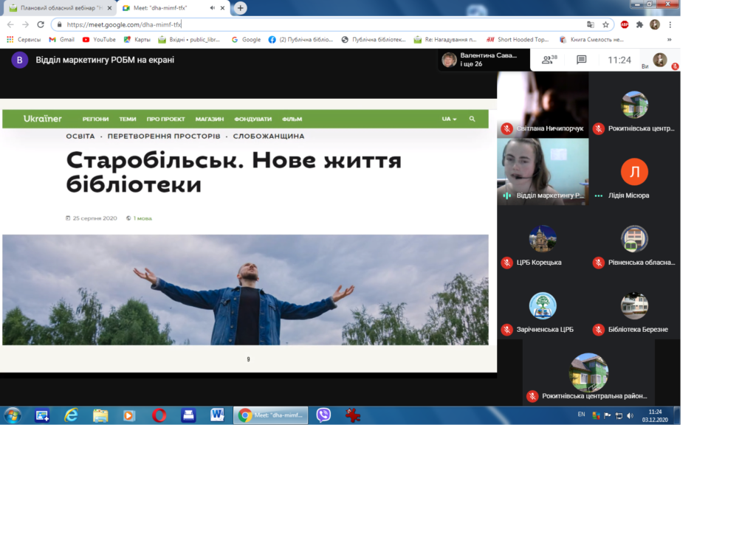Click the search magnifier on Ukraïner navbar
The image size is (756, 537).
click(x=472, y=119)
